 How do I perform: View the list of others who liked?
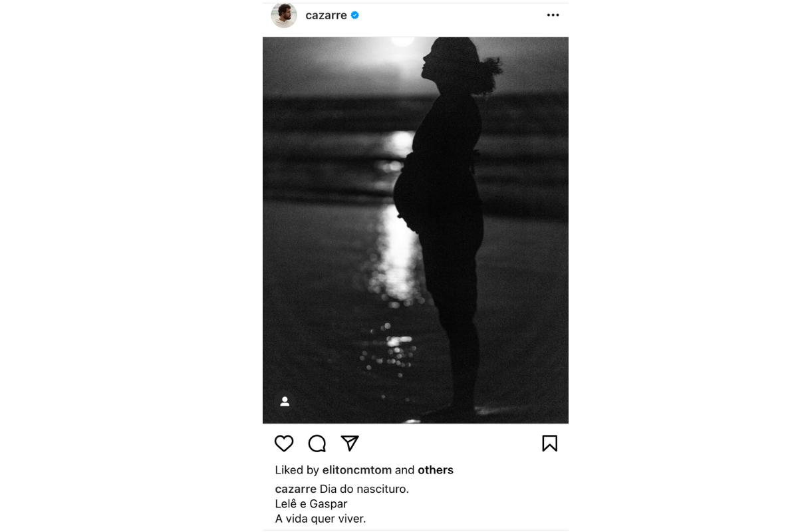[x=435, y=470]
